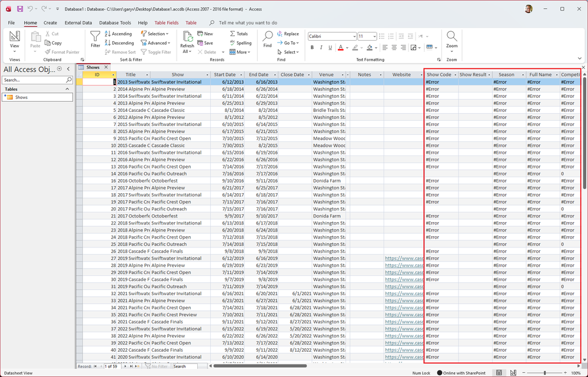Screen dimensions: 588x377
Task: Apply underline formatting
Action: pyautogui.click(x=330, y=48)
